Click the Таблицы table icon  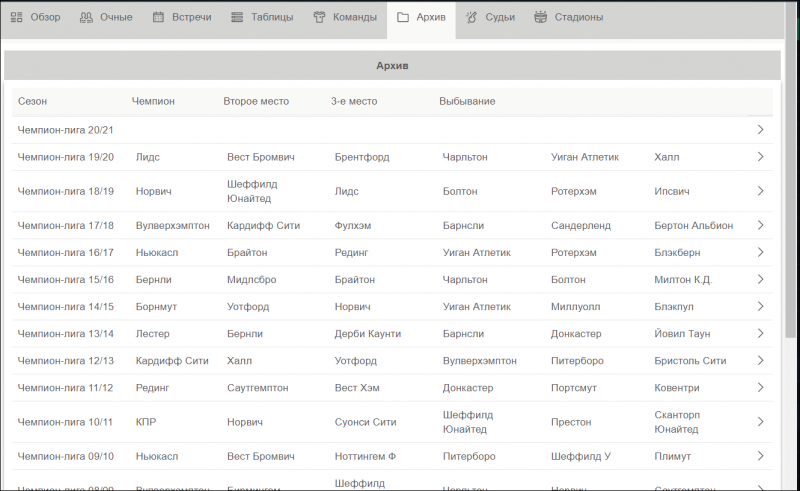point(237,17)
